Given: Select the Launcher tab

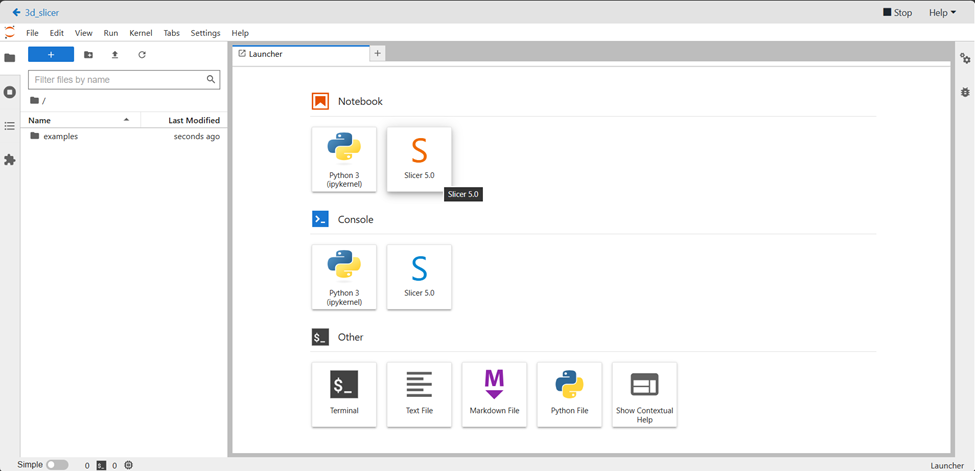Looking at the screenshot, I should [x=301, y=54].
